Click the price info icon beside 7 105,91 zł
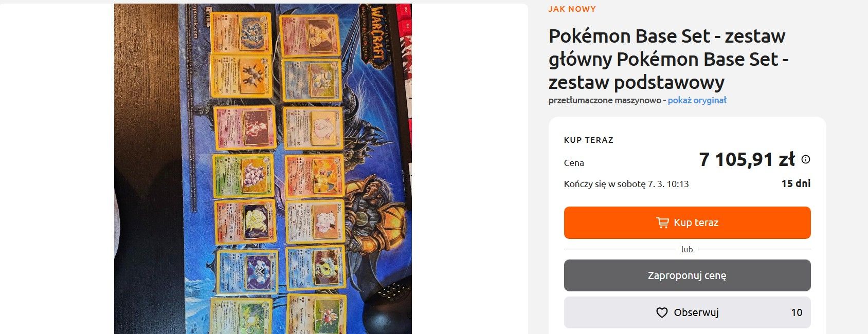Image resolution: width=868 pixels, height=334 pixels. [806, 159]
